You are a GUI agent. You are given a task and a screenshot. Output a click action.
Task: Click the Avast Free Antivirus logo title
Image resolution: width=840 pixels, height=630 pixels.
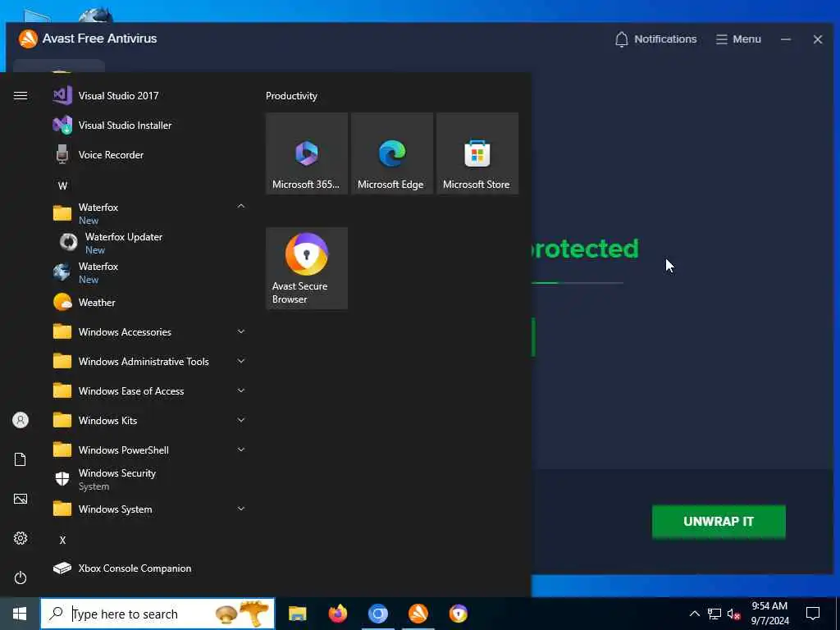point(87,39)
